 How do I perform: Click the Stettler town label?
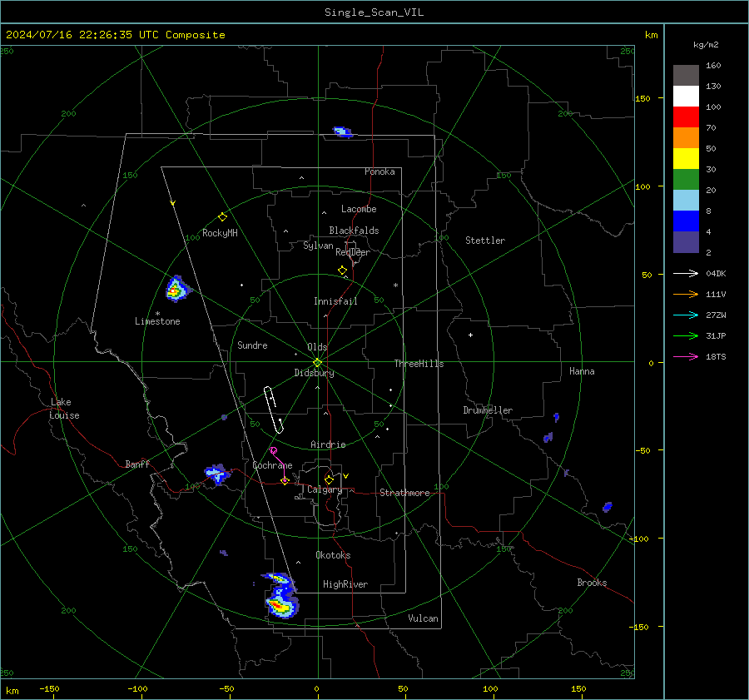(x=485, y=241)
